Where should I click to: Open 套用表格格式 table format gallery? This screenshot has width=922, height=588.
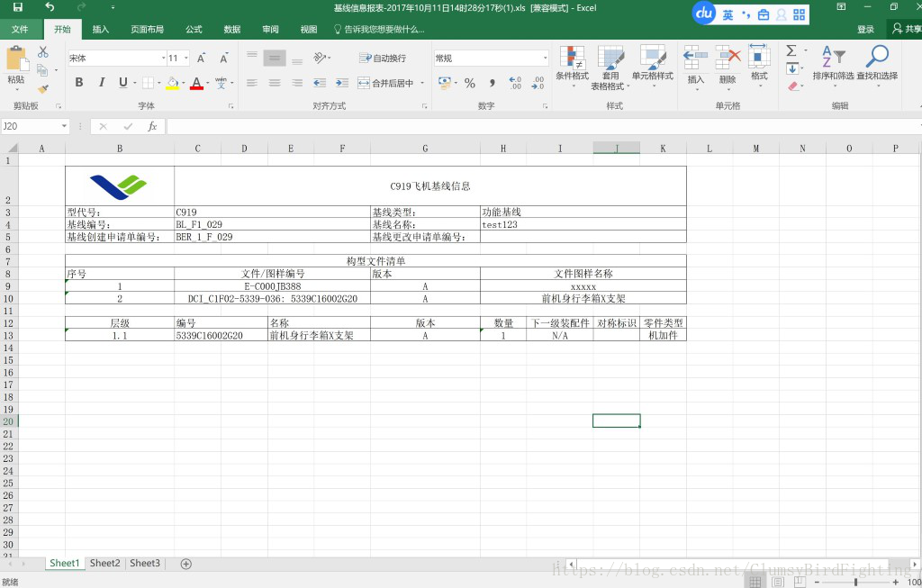pos(610,68)
